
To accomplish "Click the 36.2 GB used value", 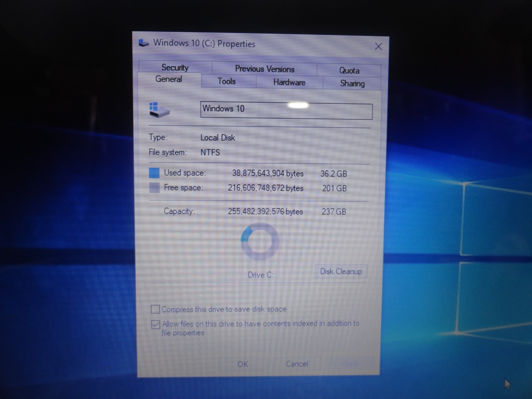I will tap(333, 174).
